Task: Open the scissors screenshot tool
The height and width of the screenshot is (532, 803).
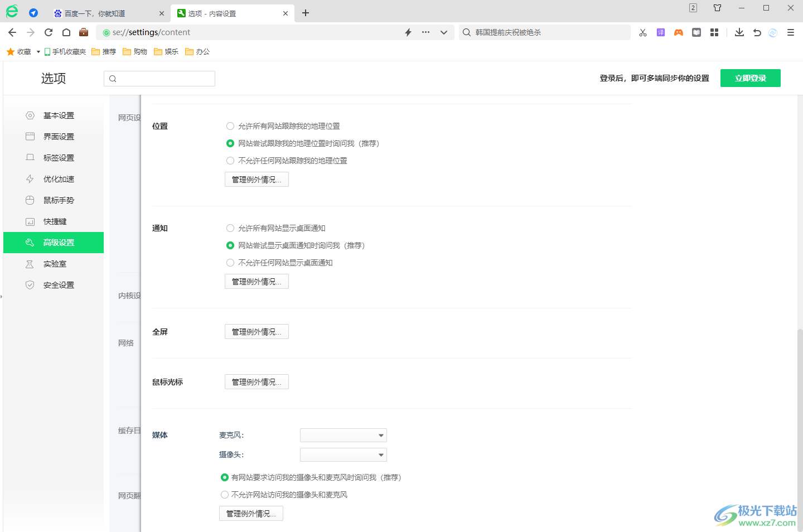Action: (x=643, y=32)
